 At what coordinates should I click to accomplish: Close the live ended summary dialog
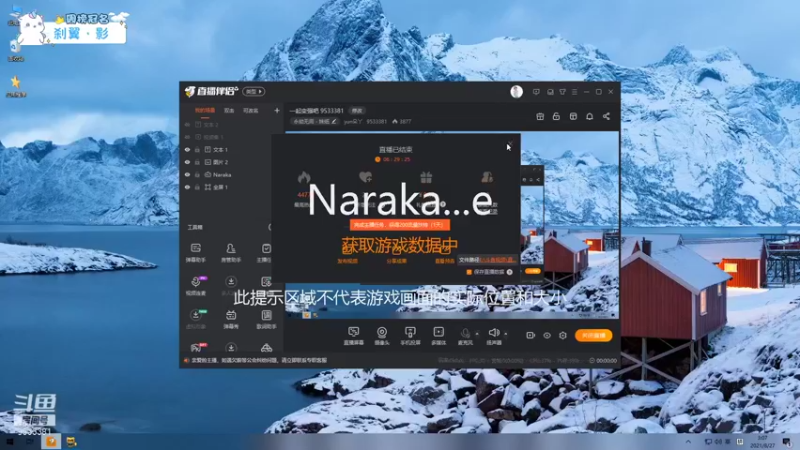(511, 143)
